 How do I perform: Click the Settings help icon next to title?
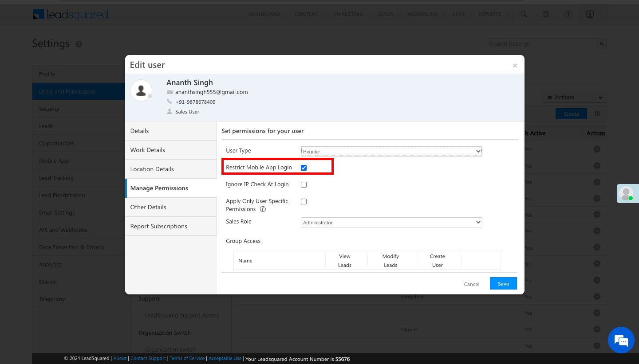pos(79,44)
